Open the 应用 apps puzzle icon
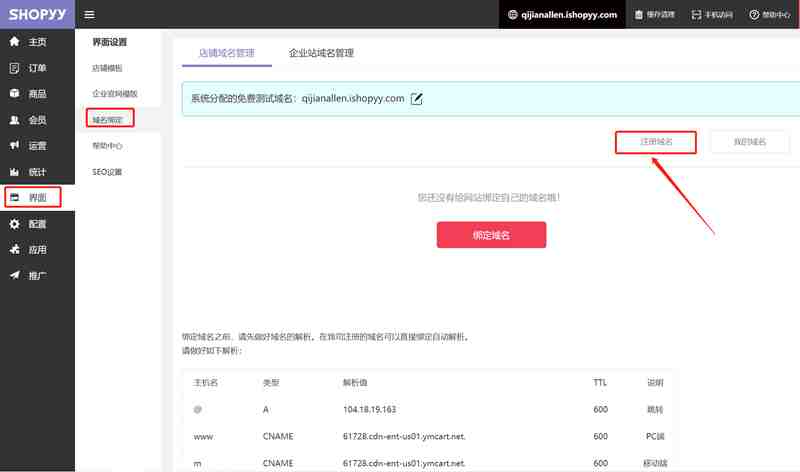Image resolution: width=800 pixels, height=472 pixels. pos(14,250)
